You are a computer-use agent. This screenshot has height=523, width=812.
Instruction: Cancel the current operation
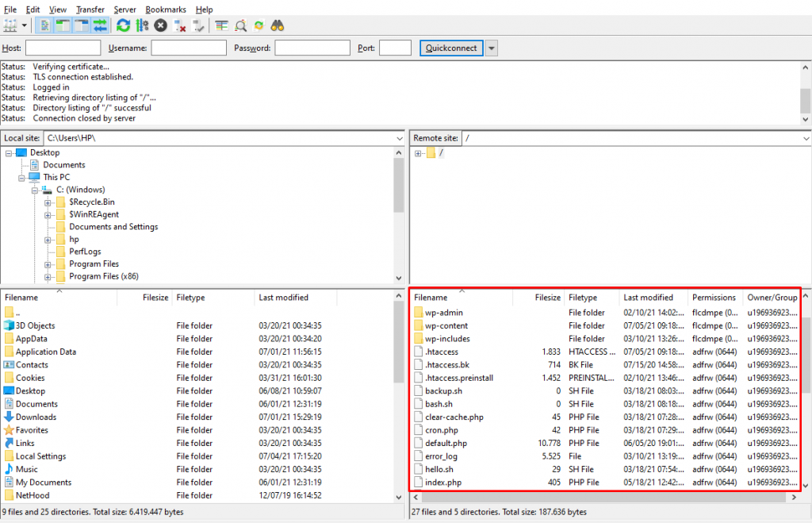pyautogui.click(x=160, y=25)
